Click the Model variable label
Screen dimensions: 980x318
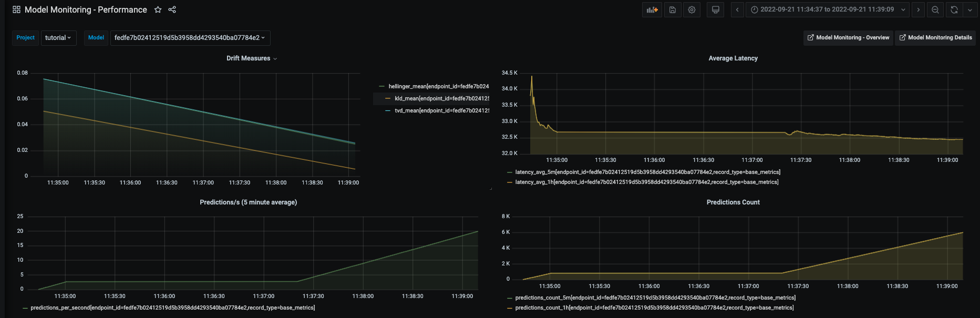tap(96, 38)
